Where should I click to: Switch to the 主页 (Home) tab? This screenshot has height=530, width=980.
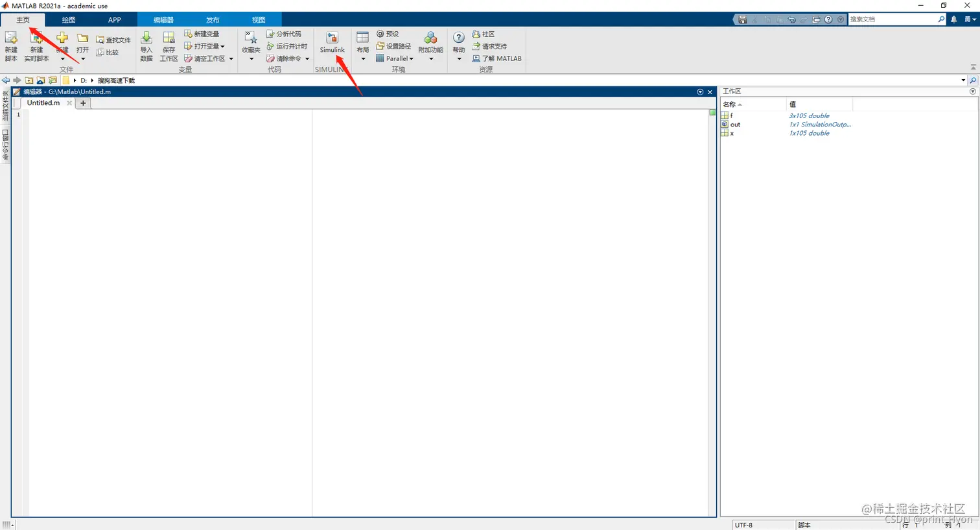(23, 19)
